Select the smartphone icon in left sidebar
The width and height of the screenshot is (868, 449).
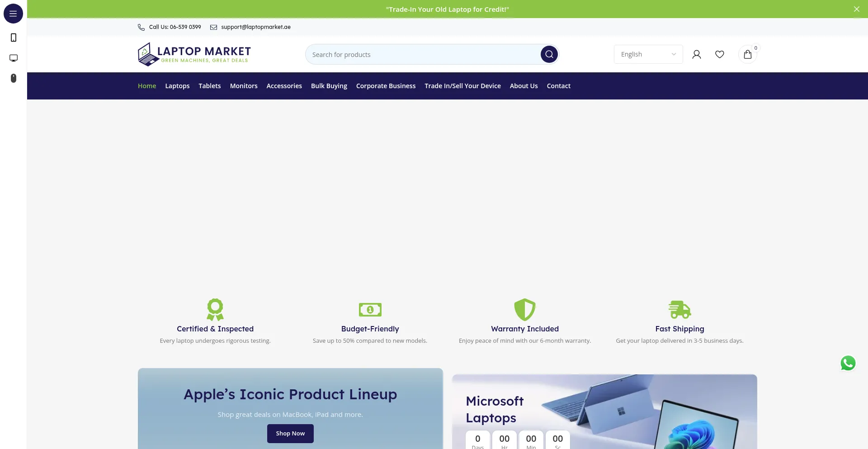(13, 38)
